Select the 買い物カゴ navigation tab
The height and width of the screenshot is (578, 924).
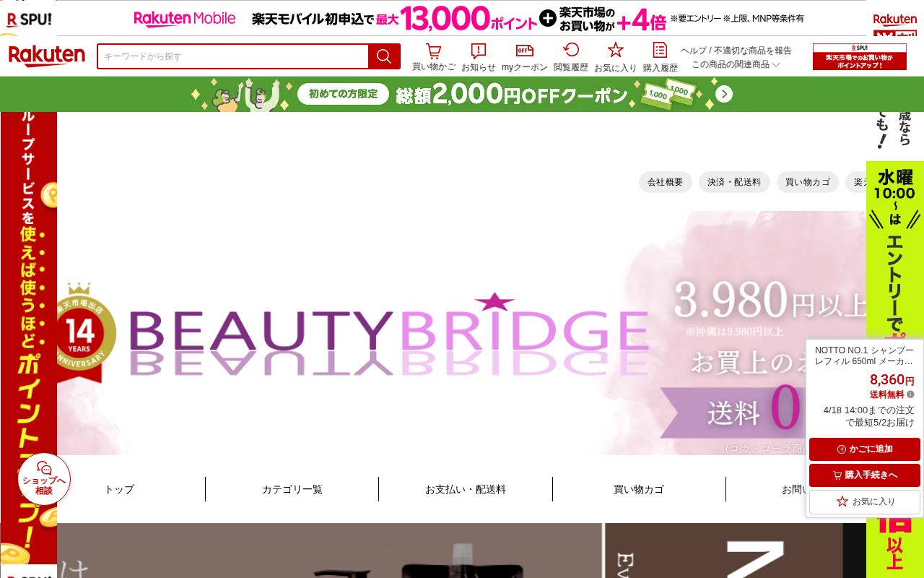(x=639, y=489)
